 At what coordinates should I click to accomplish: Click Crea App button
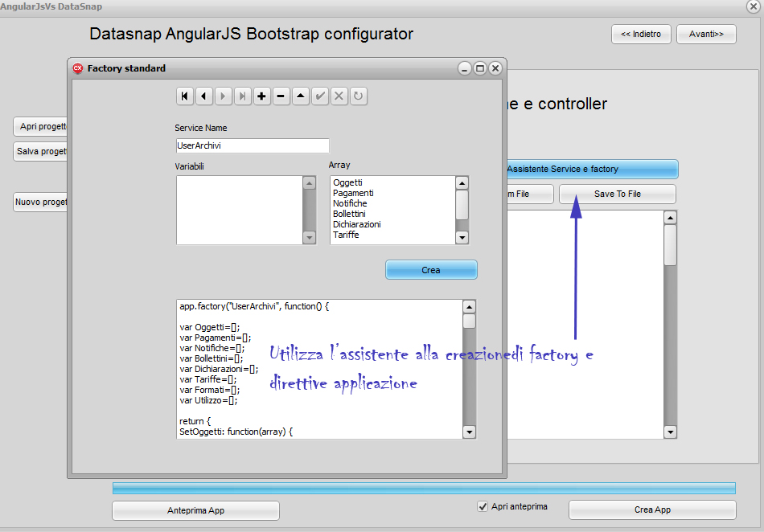pyautogui.click(x=652, y=509)
